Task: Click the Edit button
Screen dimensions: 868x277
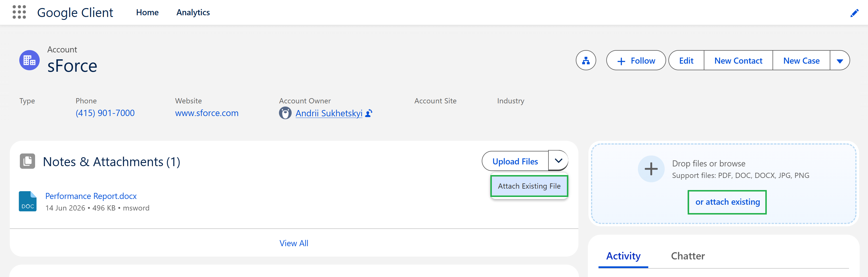Action: click(x=686, y=61)
